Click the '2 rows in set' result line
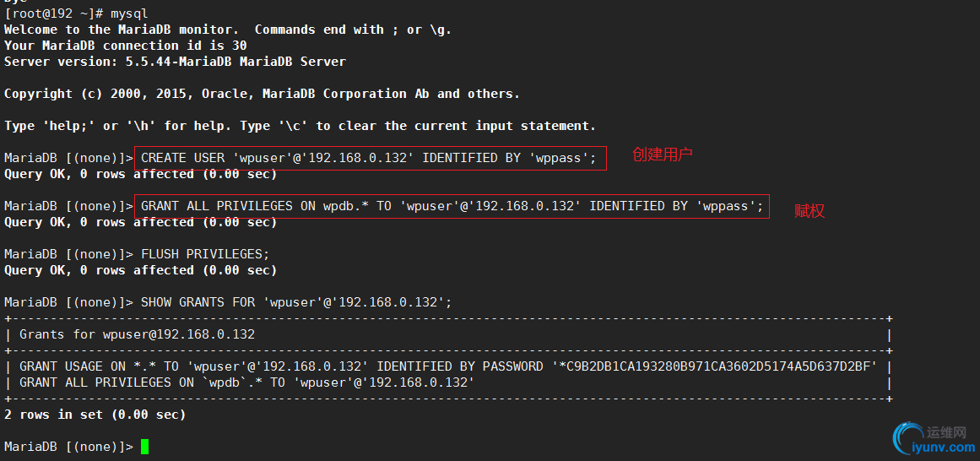This screenshot has width=980, height=461. coord(95,414)
